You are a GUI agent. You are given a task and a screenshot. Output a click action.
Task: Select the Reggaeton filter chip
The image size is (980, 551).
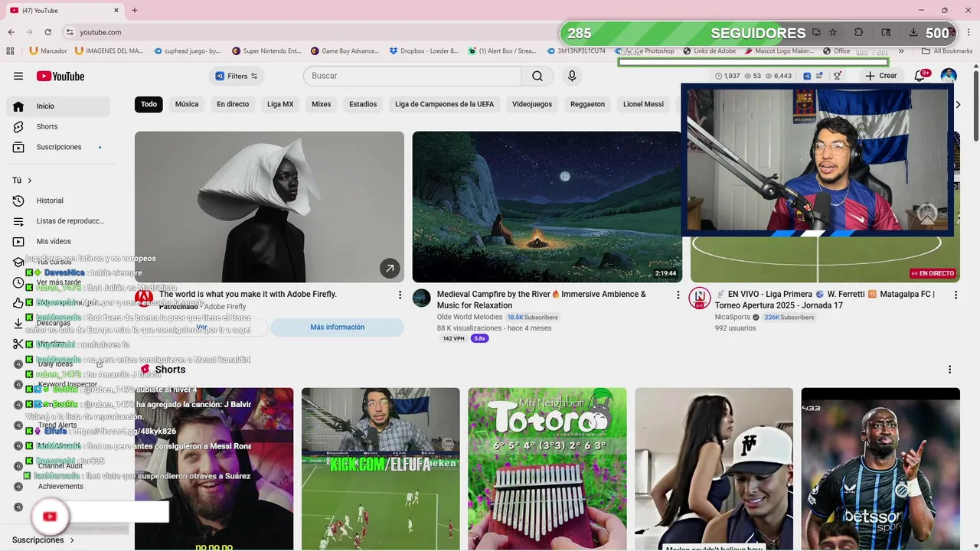(x=588, y=104)
